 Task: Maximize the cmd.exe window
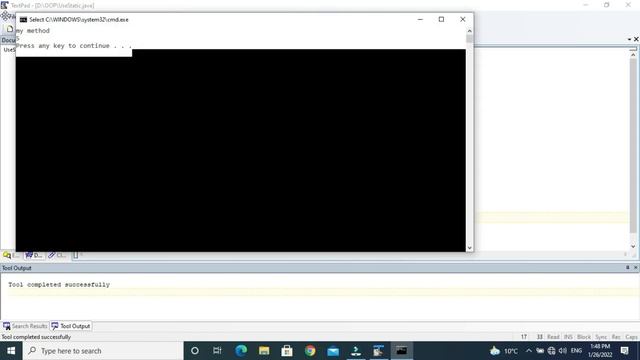(x=441, y=19)
